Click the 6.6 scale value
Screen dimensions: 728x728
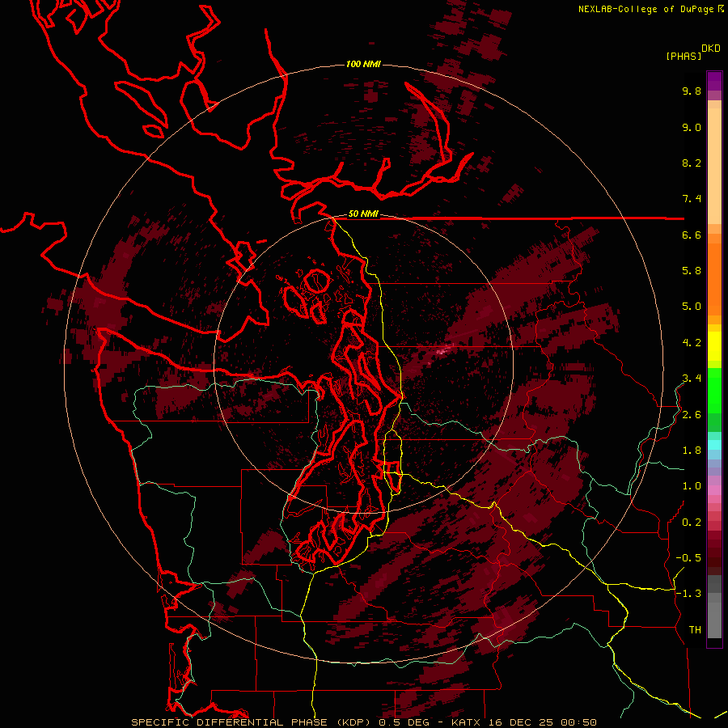point(692,235)
